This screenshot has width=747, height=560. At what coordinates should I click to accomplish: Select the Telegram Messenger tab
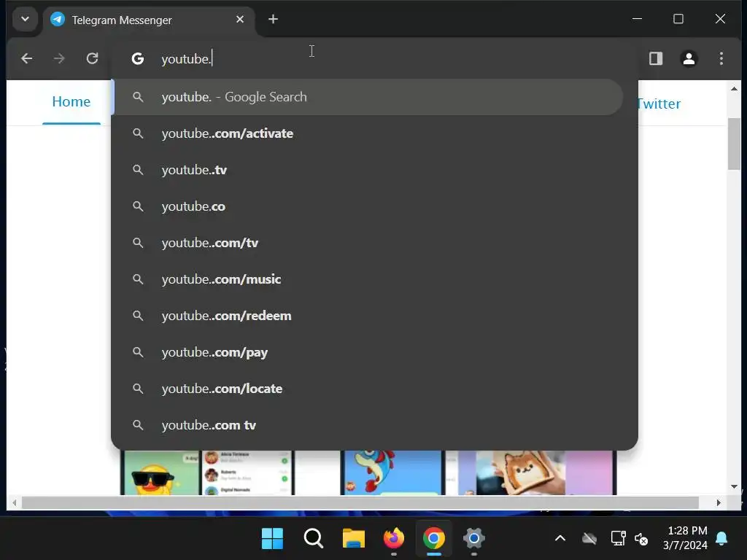149,20
